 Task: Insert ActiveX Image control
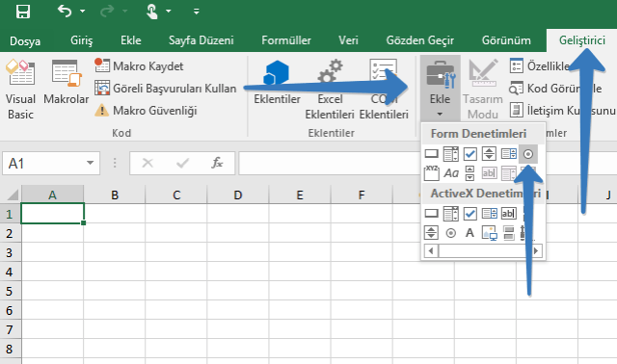(489, 233)
